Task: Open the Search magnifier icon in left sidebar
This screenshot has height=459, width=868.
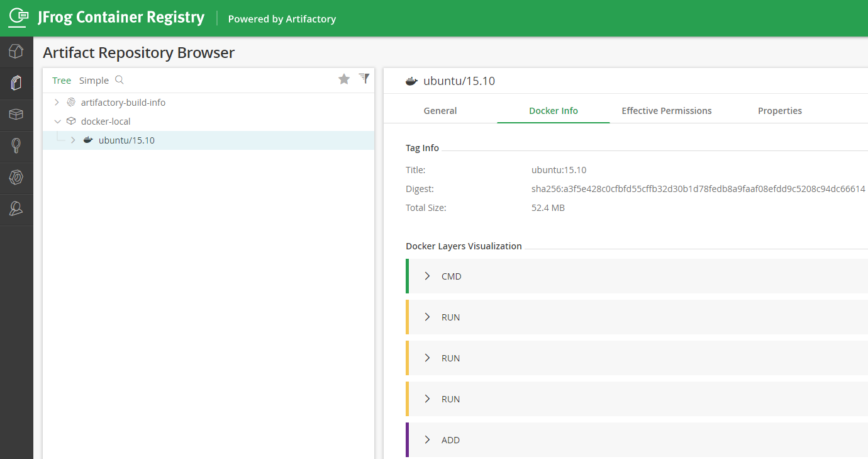Action: tap(16, 146)
